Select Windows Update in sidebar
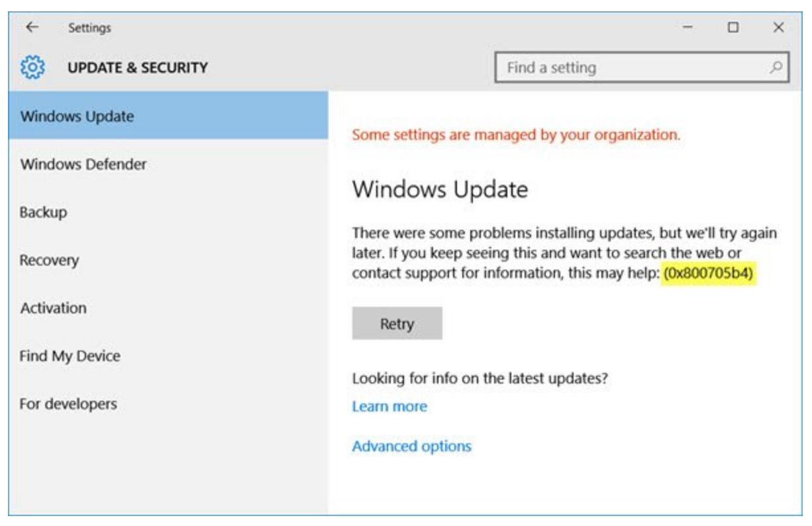812x526 pixels. point(168,116)
